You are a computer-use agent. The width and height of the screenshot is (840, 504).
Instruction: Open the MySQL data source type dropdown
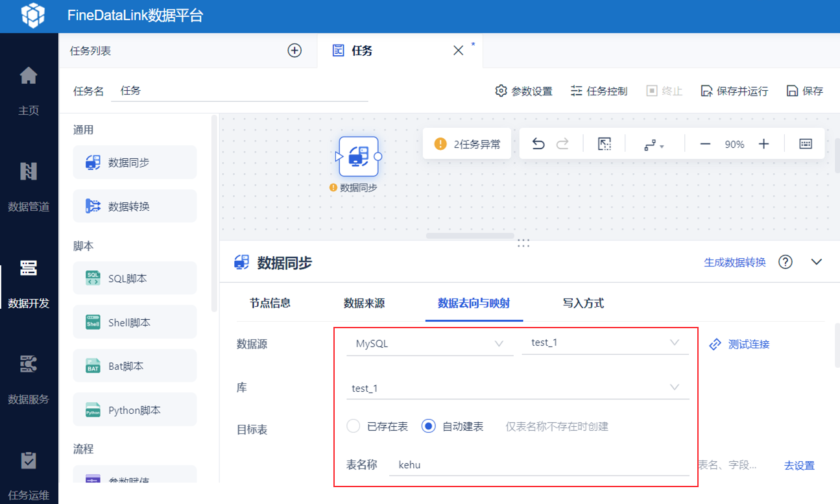pos(430,344)
